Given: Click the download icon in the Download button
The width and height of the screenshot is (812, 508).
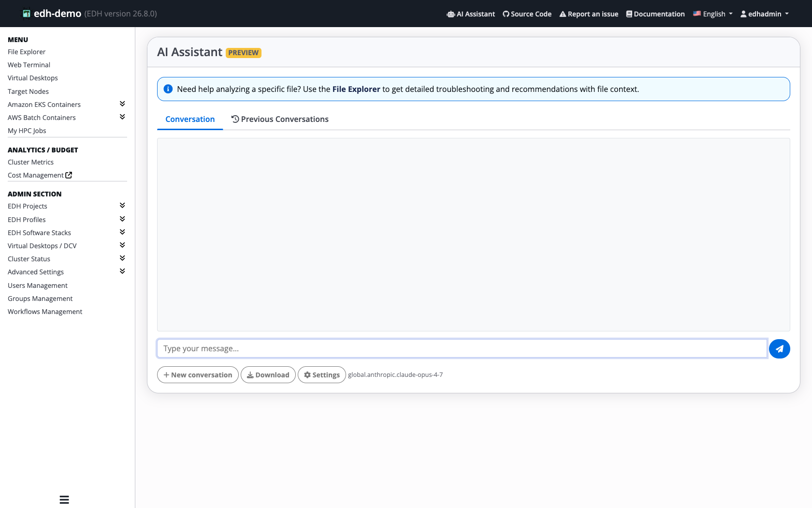Looking at the screenshot, I should pos(250,375).
